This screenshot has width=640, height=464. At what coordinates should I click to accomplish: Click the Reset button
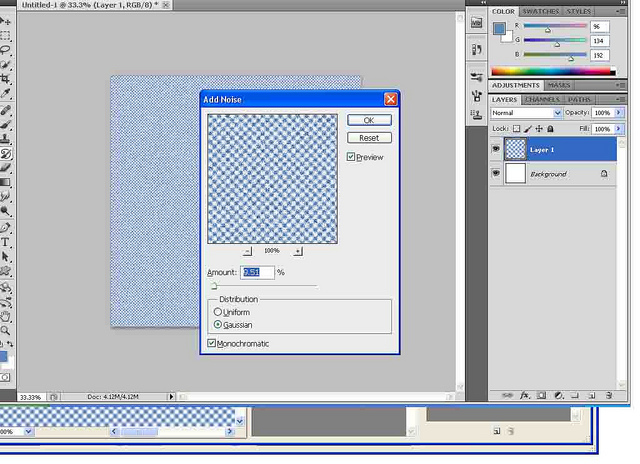[369, 138]
